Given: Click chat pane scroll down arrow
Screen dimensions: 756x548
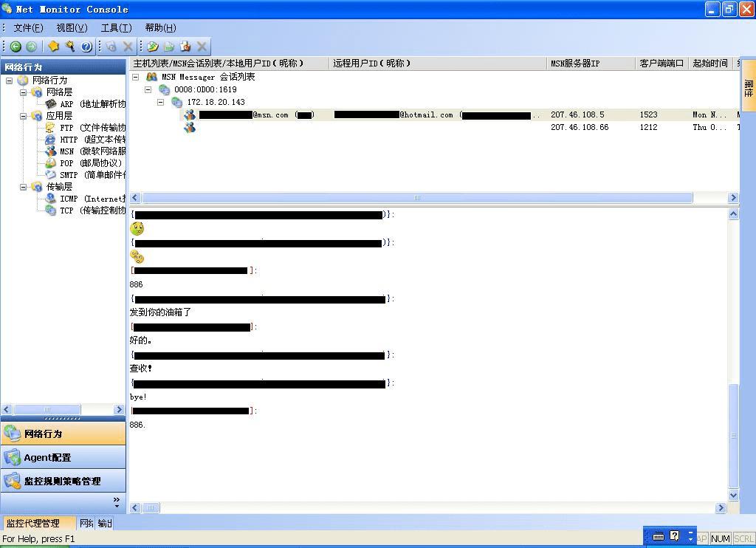Looking at the screenshot, I should [x=733, y=495].
